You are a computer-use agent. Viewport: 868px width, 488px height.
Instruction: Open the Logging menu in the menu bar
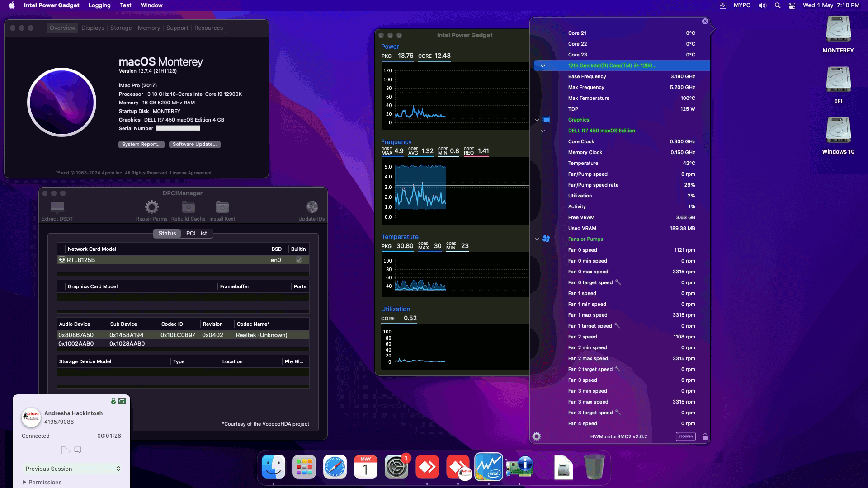[99, 5]
